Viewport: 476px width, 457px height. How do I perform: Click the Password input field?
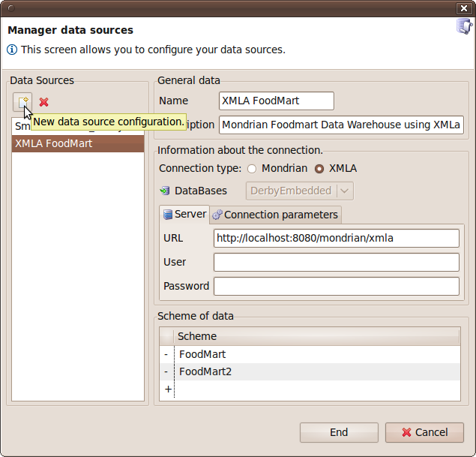click(336, 286)
